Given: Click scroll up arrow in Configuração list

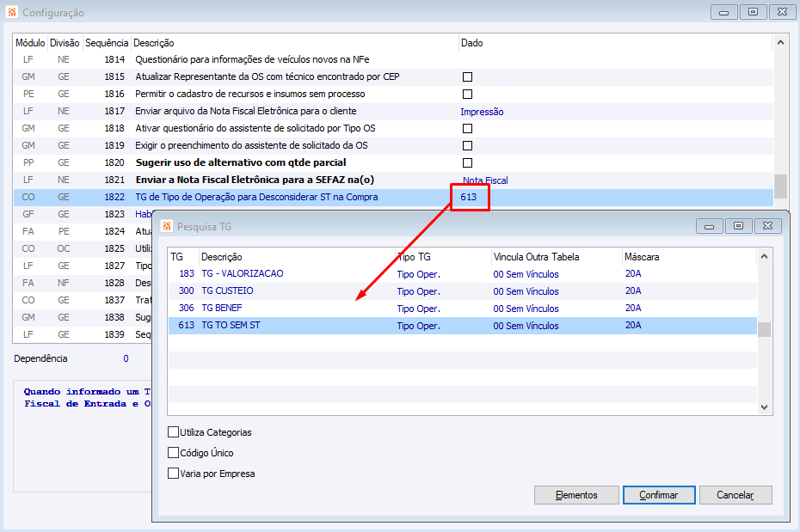Looking at the screenshot, I should pyautogui.click(x=780, y=43).
